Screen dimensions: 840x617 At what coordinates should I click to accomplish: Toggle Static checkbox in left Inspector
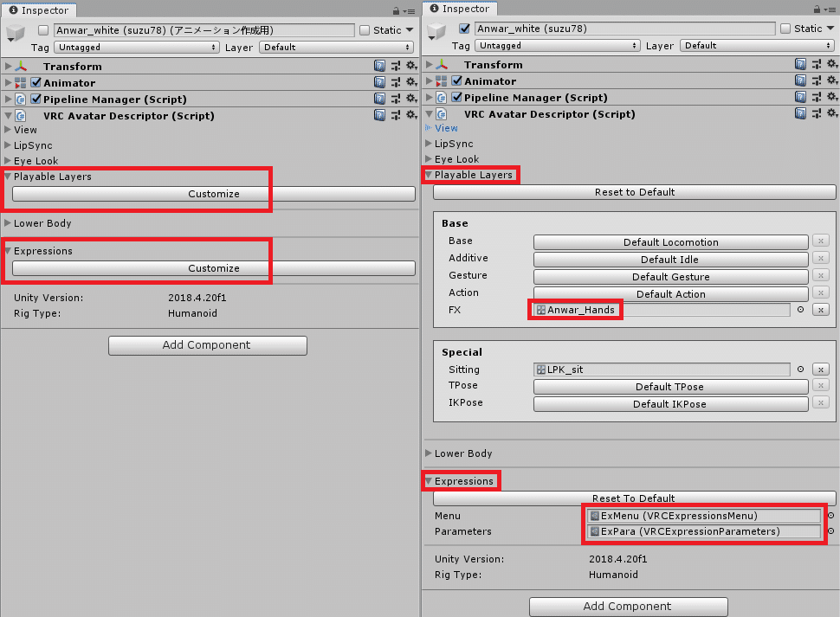click(x=365, y=30)
